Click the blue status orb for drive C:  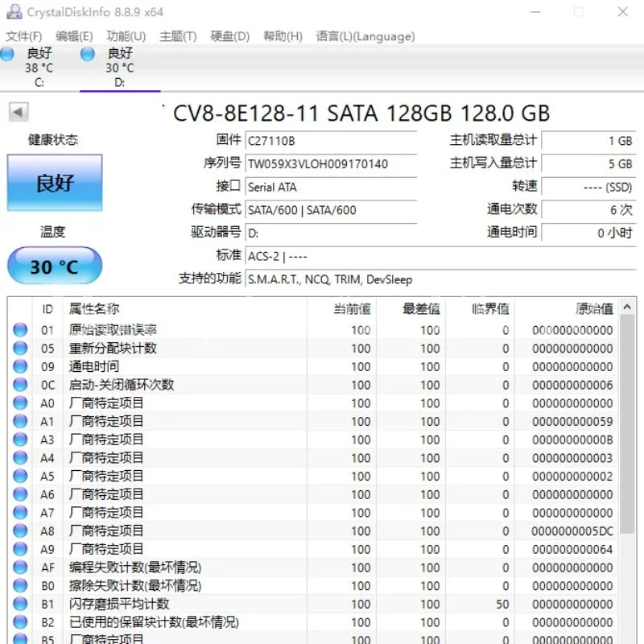[7, 54]
